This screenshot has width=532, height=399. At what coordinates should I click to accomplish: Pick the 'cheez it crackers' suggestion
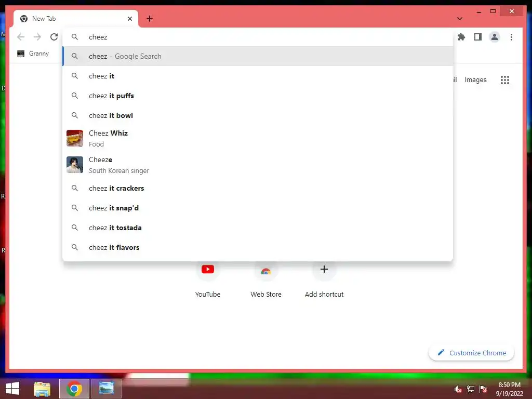pyautogui.click(x=258, y=188)
